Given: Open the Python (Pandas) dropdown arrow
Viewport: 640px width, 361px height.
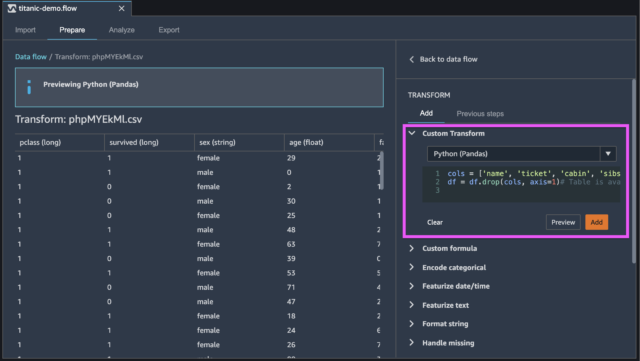Looking at the screenshot, I should pos(608,154).
